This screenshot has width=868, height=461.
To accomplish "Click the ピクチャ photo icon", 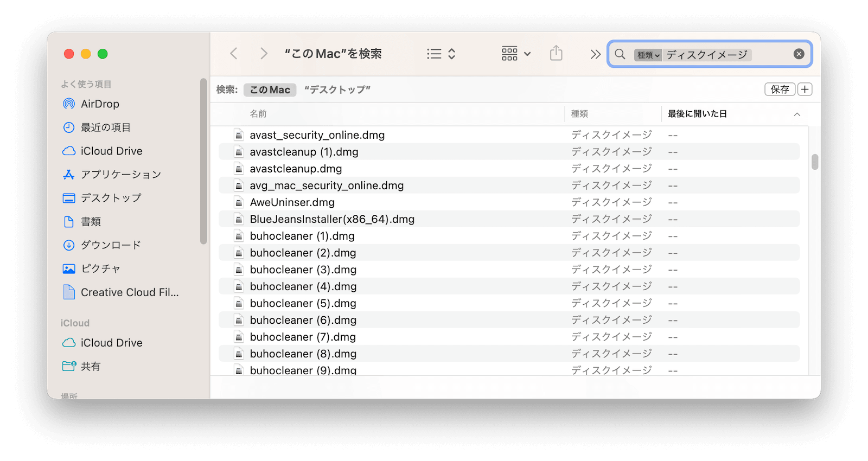I will 69,268.
